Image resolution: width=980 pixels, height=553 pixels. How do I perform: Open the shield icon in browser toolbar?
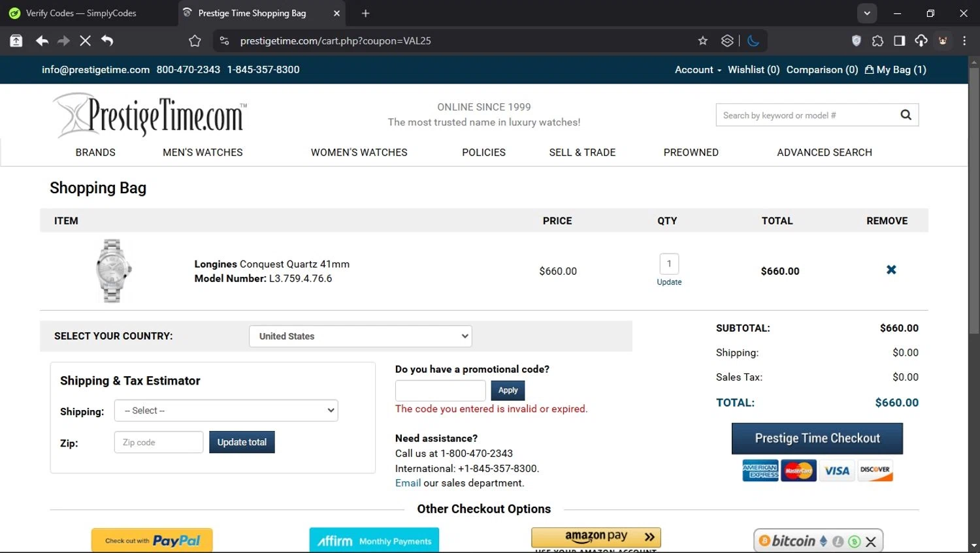click(857, 40)
